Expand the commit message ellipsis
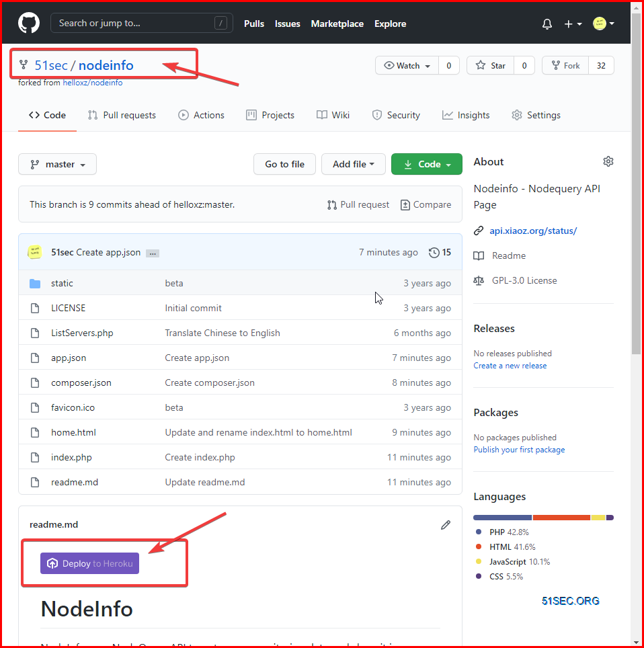Viewport: 644px width, 648px height. (153, 253)
